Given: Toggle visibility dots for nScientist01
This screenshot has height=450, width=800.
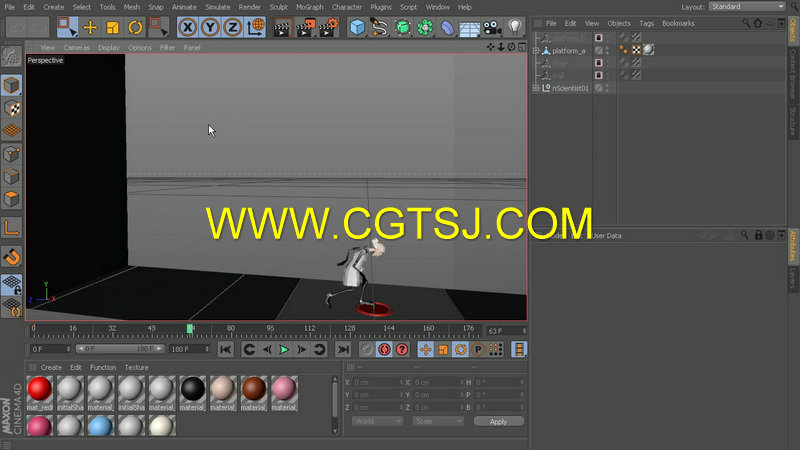Looking at the screenshot, I should coord(607,88).
